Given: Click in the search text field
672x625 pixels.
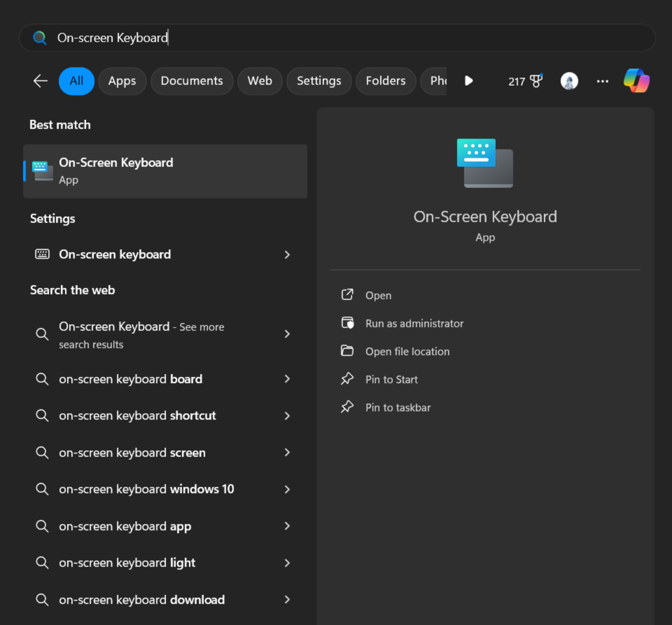Looking at the screenshot, I should pyautogui.click(x=337, y=37).
